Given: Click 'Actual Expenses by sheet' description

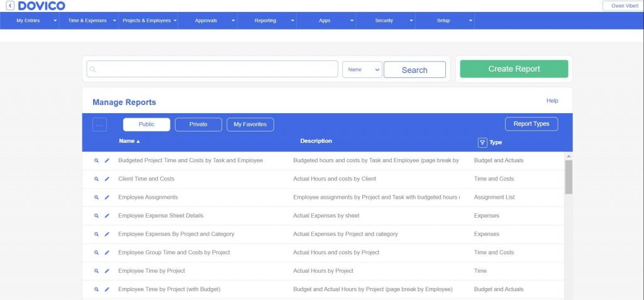Looking at the screenshot, I should click(x=326, y=216).
